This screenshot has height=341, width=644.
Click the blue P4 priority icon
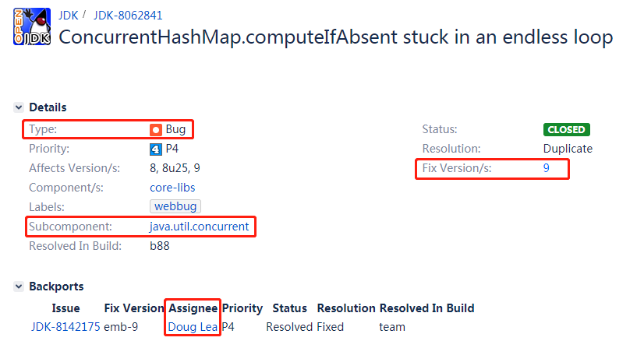(x=156, y=149)
